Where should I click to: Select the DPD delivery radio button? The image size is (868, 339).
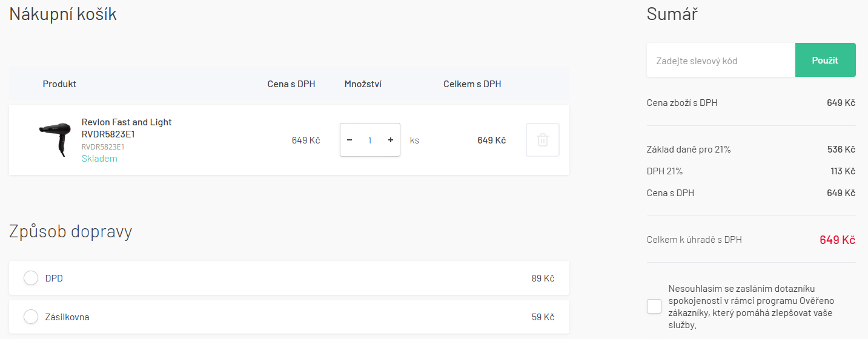pos(31,278)
